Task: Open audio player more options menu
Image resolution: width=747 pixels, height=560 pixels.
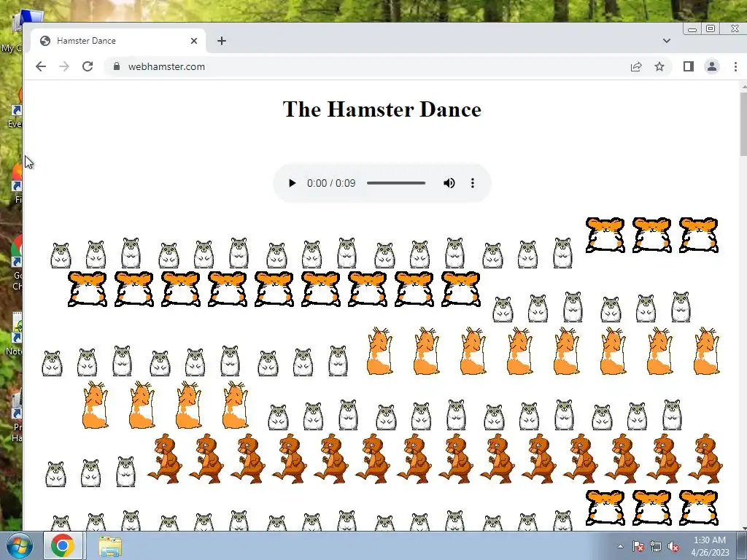Action: [x=473, y=183]
